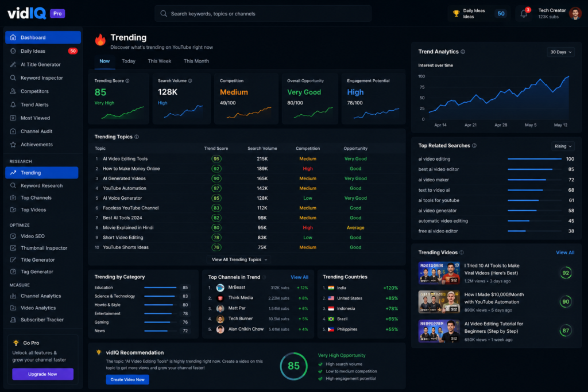Switch to the Today tab

pyautogui.click(x=129, y=61)
